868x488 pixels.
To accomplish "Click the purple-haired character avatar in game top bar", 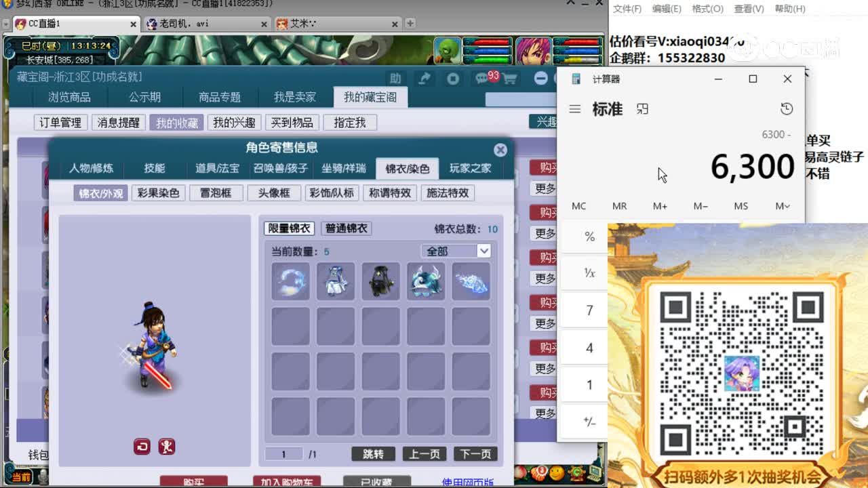I will [533, 51].
